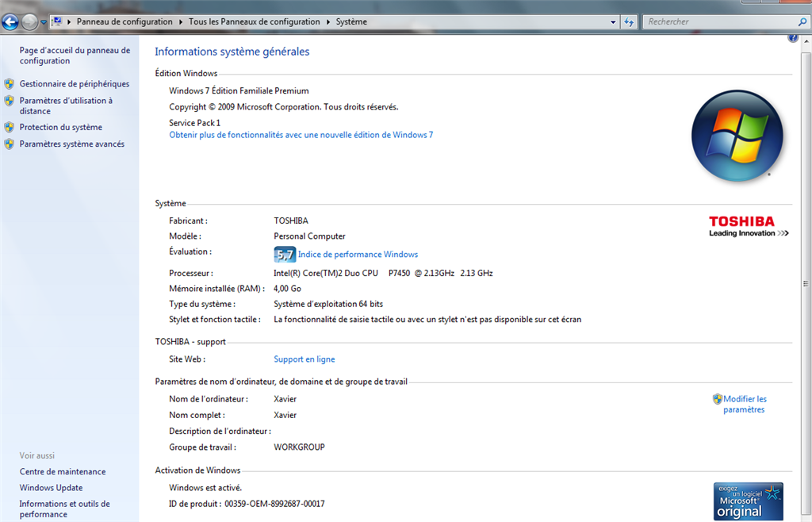Click shield icon beside Paramètres système avancés

(10, 144)
